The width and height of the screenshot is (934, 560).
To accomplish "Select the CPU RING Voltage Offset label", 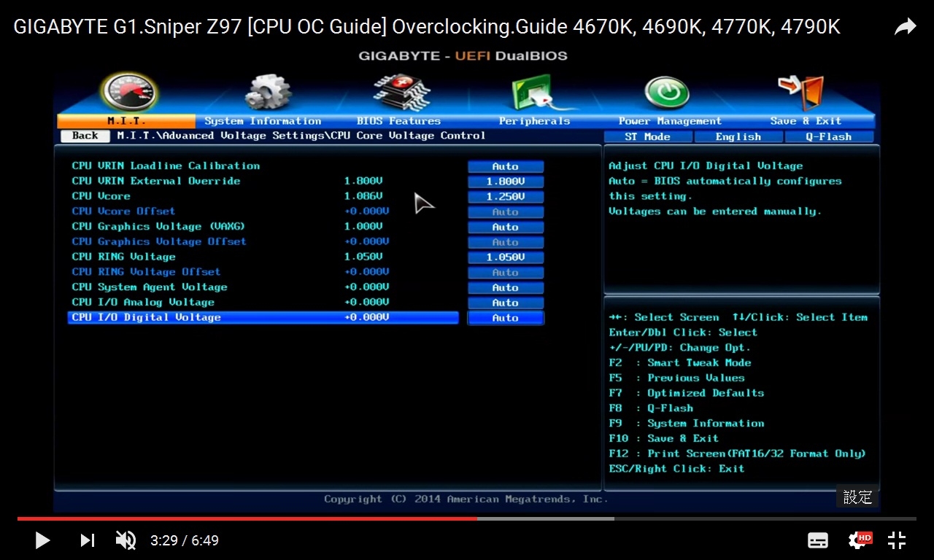I will tap(146, 271).
